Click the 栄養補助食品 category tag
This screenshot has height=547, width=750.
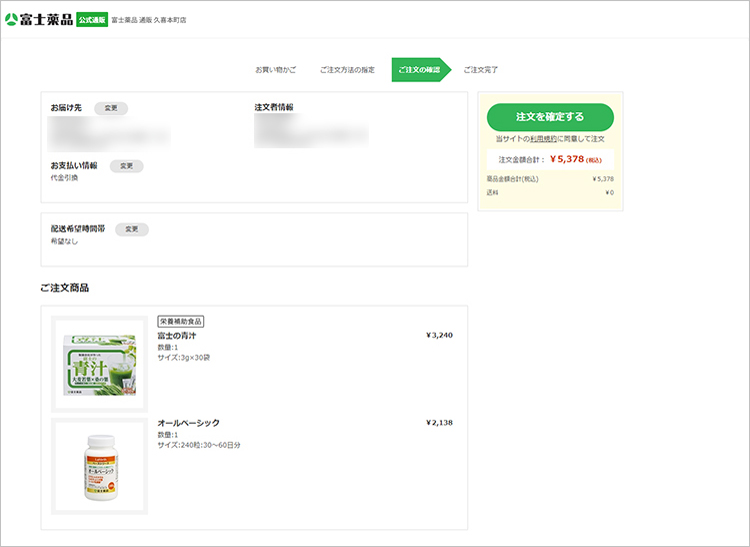coord(181,321)
